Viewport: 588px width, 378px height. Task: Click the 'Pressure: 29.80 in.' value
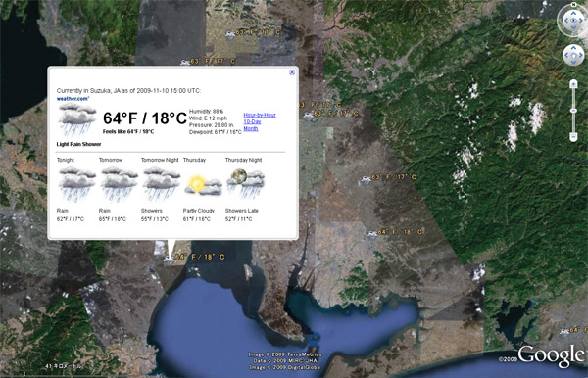coord(212,125)
